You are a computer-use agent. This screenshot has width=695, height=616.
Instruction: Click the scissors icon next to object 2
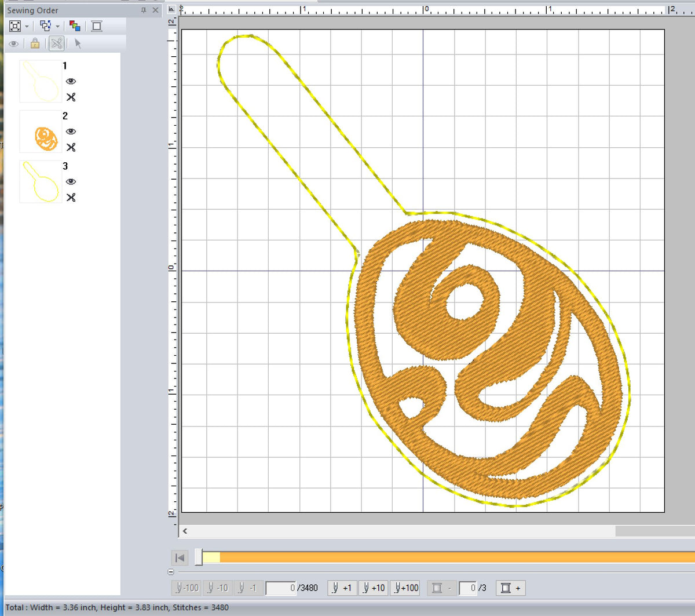click(71, 147)
